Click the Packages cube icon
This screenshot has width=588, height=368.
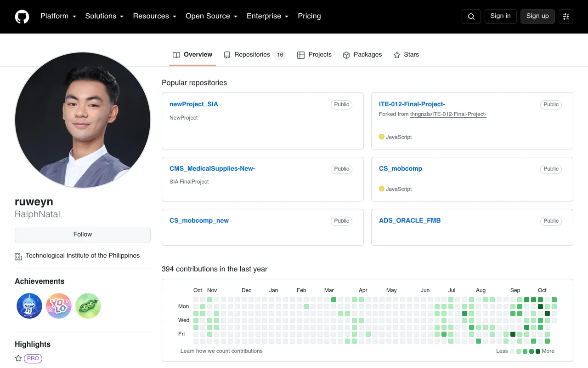346,55
